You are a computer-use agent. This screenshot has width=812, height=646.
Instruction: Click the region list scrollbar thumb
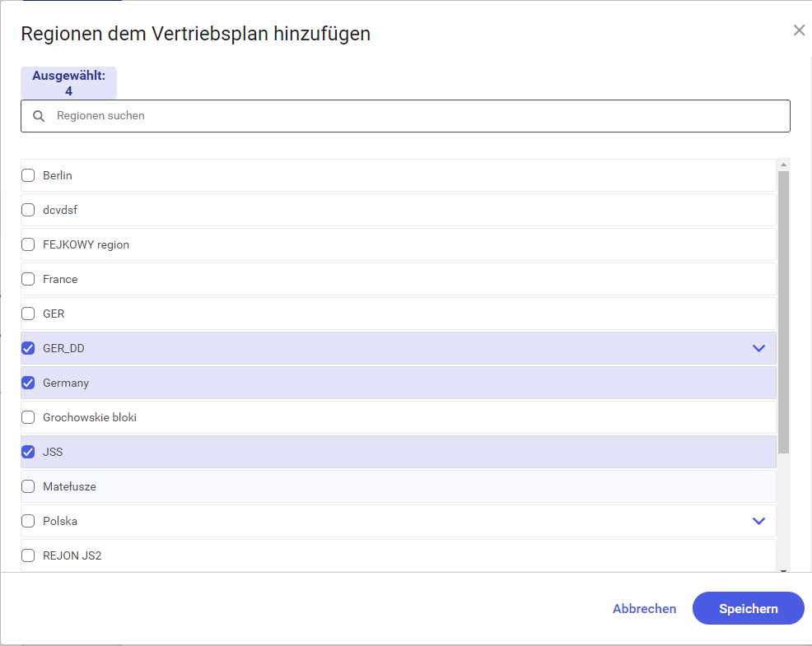pos(783,312)
